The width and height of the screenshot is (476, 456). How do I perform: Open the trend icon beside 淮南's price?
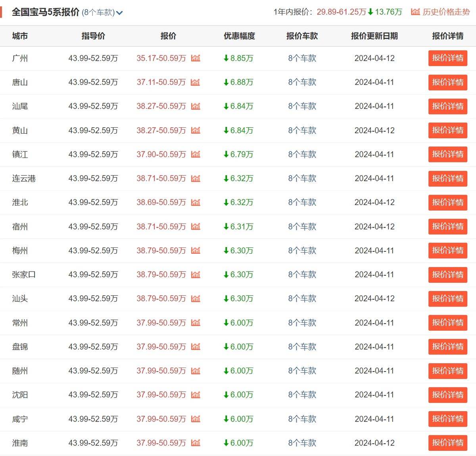[x=195, y=443]
